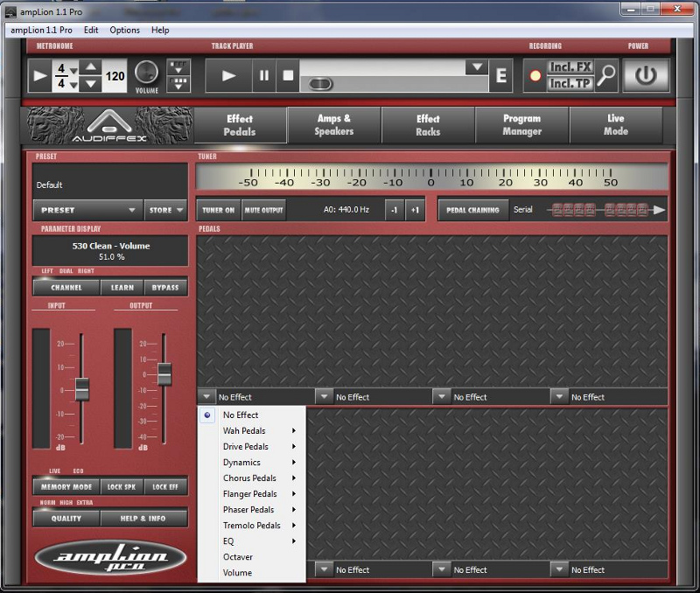
Task: Select Octaver from the pedal menu
Action: (252, 557)
